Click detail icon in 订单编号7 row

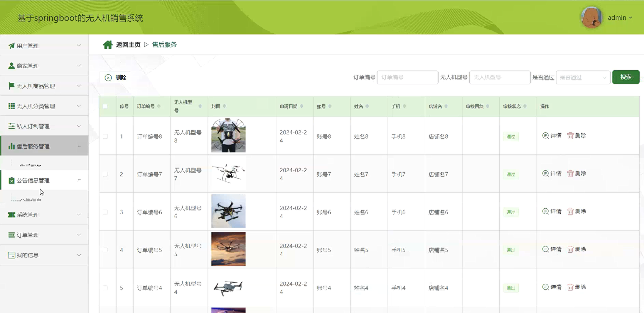(545, 173)
